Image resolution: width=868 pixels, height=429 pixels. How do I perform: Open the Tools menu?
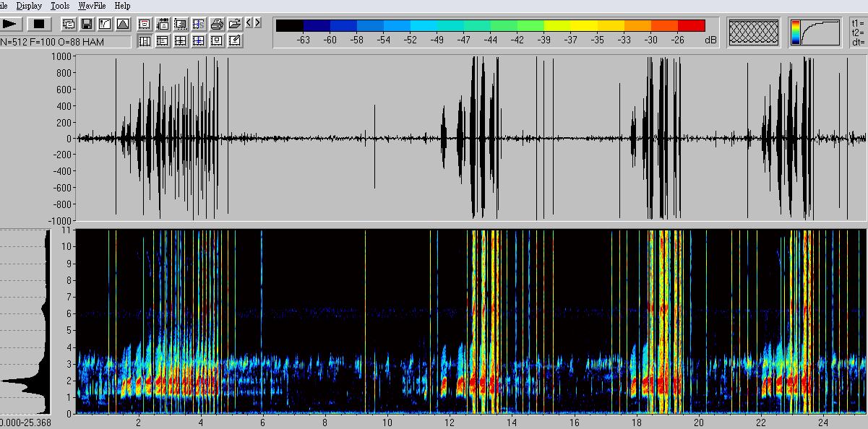pyautogui.click(x=60, y=6)
